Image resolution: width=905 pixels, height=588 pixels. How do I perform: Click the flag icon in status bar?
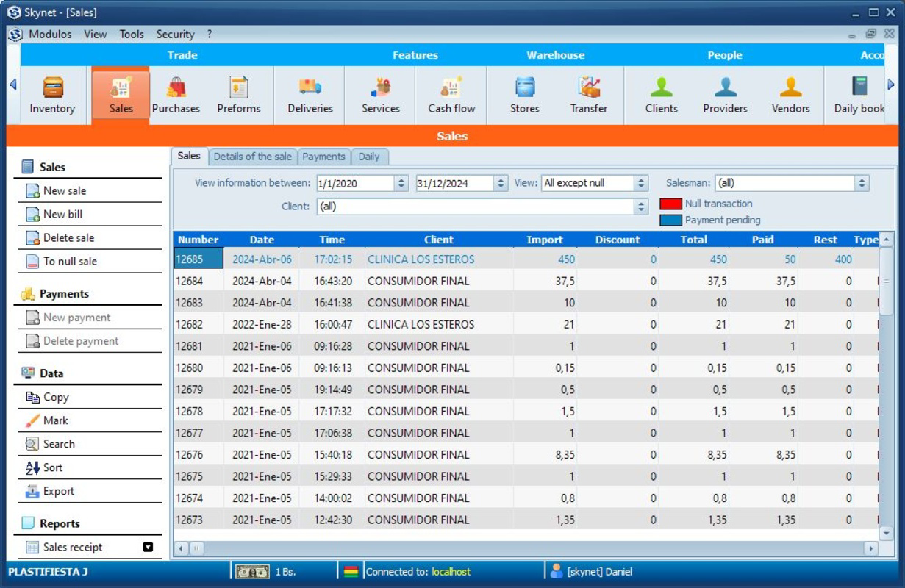(x=351, y=572)
